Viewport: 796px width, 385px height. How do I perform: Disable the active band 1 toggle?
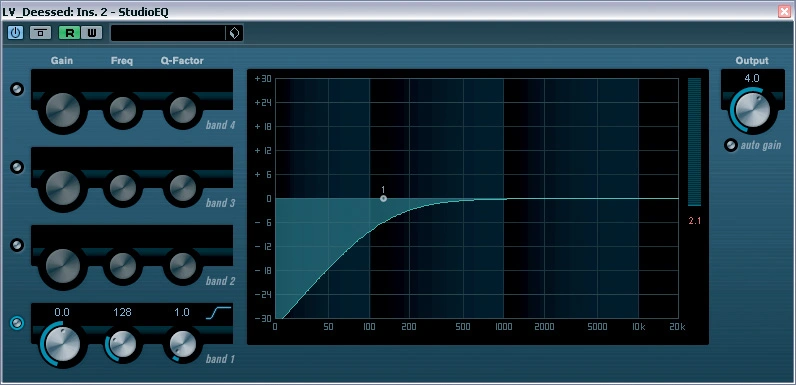17,323
